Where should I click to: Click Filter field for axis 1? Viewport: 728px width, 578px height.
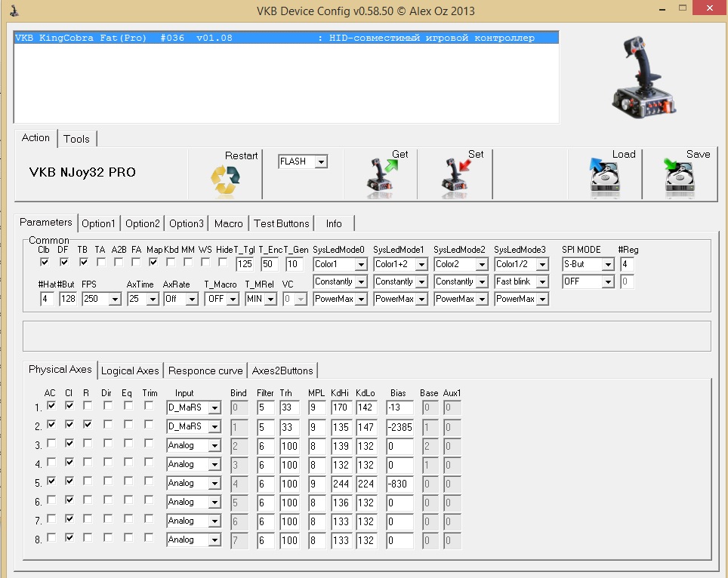click(x=266, y=407)
